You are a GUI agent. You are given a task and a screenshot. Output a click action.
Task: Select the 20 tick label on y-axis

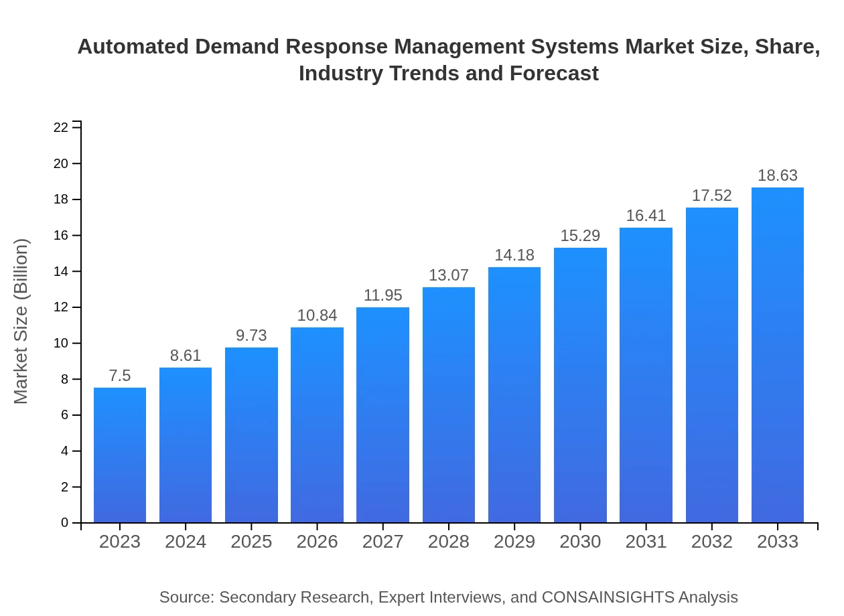(x=61, y=163)
